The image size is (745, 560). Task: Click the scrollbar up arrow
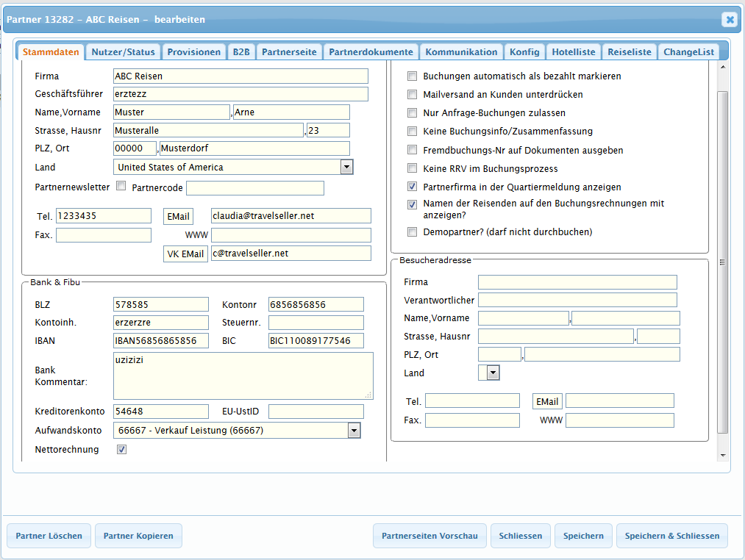723,67
